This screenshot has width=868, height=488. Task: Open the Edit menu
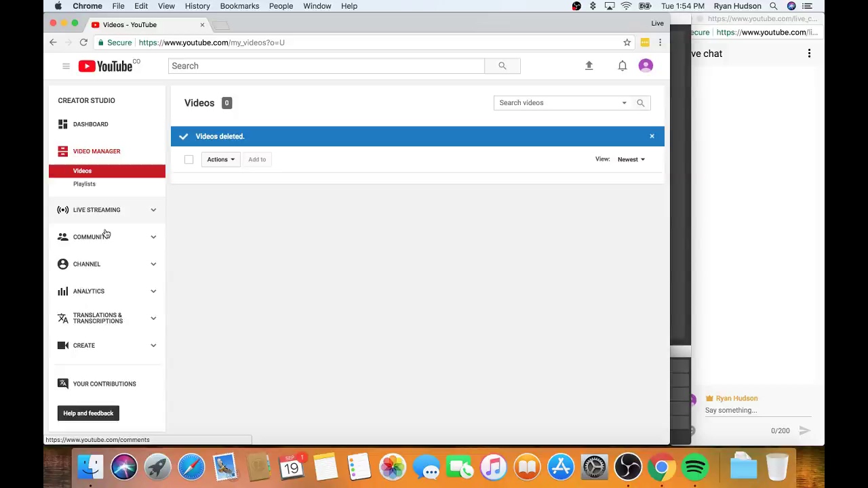coord(141,6)
